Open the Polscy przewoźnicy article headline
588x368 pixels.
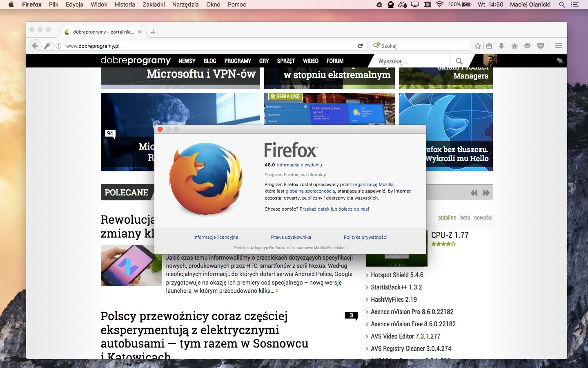(x=204, y=336)
